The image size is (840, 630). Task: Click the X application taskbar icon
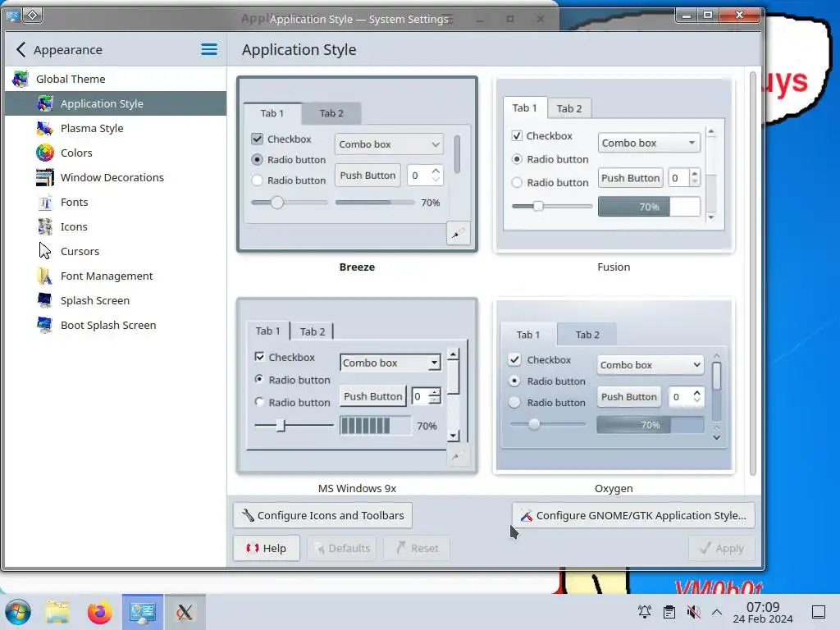point(185,612)
